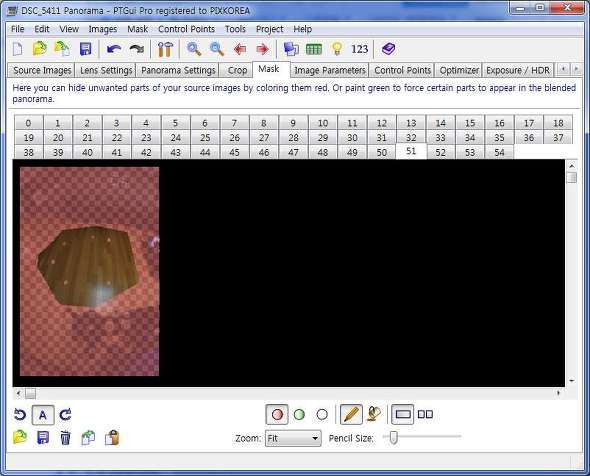This screenshot has width=590, height=476.
Task: Click the blue Undo arrow in toolbar
Action: [x=114, y=49]
